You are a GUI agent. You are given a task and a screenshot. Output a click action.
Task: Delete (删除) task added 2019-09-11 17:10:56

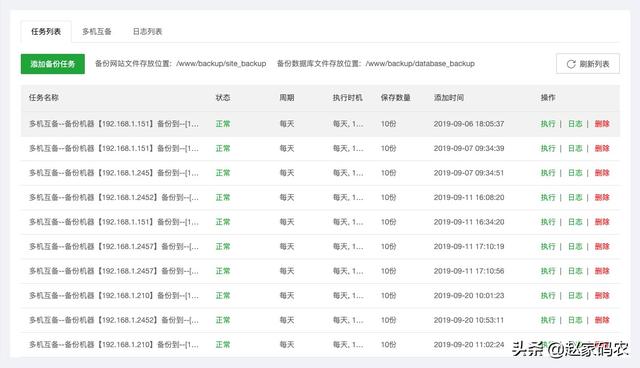tap(602, 271)
